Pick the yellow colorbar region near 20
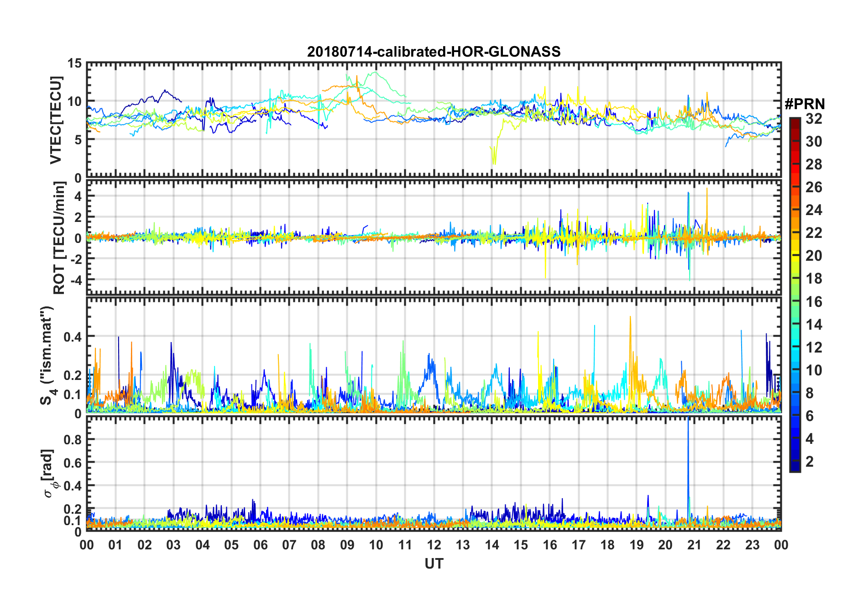The image size is (868, 590). pos(795,256)
